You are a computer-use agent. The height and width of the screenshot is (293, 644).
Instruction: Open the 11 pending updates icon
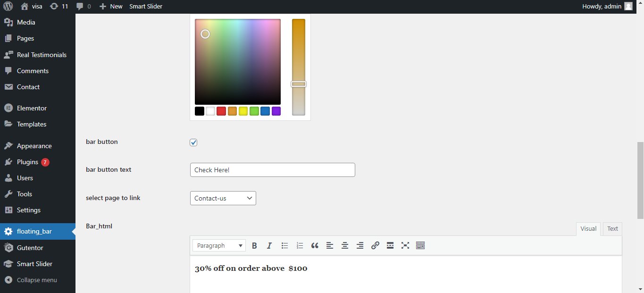pyautogui.click(x=59, y=7)
